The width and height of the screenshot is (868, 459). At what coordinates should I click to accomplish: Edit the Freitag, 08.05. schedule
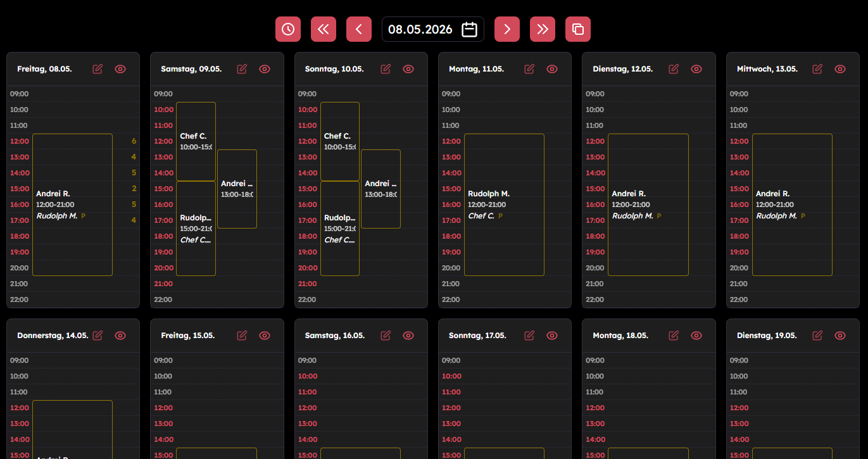97,69
